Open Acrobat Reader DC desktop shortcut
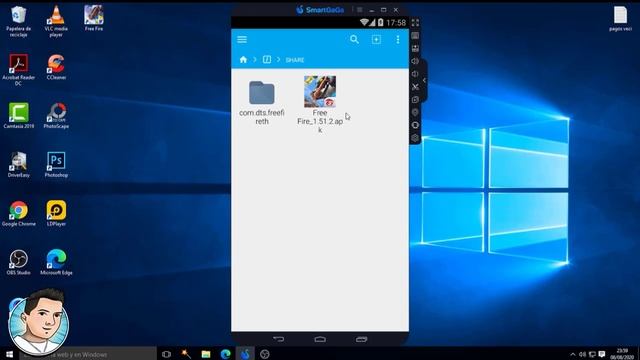Screen dimensions: 640x360 [x=18, y=70]
